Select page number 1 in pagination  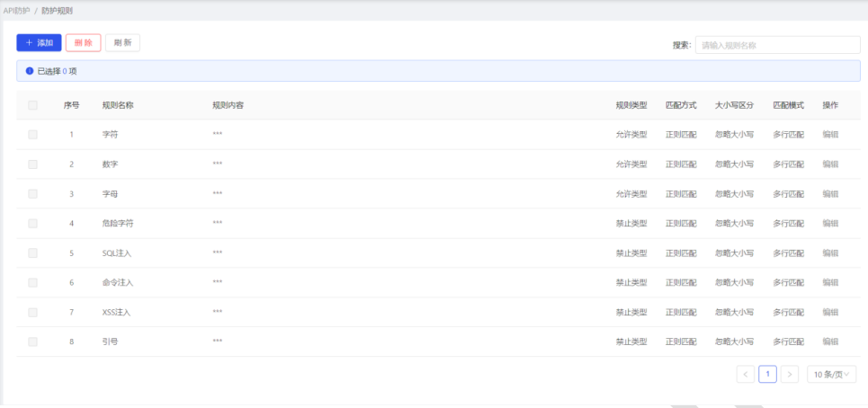pos(767,374)
